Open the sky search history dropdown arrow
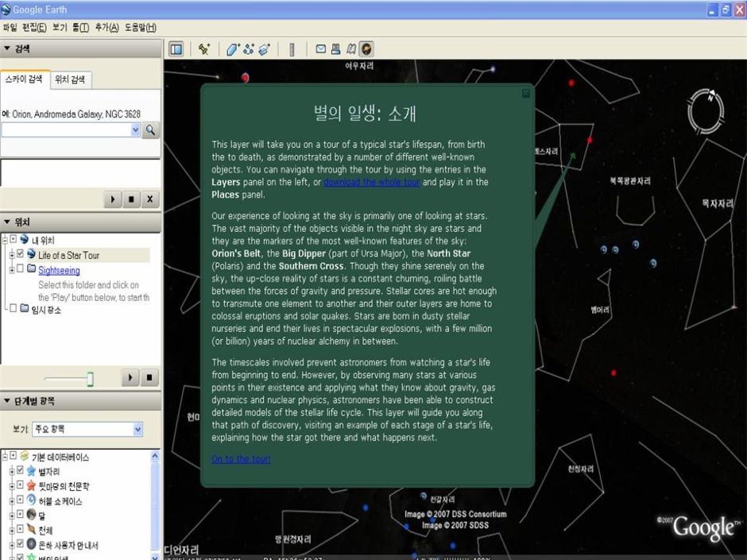This screenshot has height=560, width=747. point(135,130)
